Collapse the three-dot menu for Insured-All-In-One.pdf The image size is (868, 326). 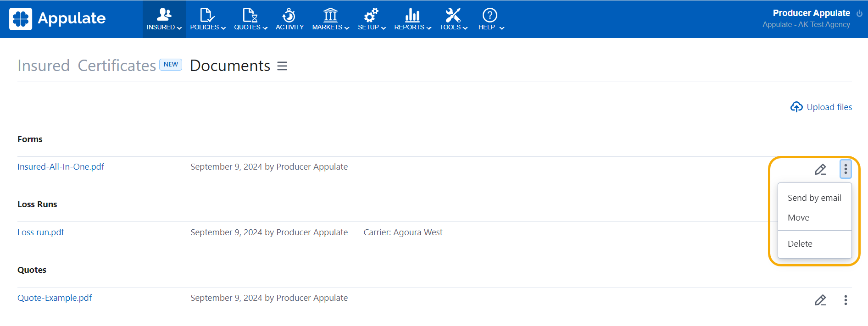pos(846,169)
